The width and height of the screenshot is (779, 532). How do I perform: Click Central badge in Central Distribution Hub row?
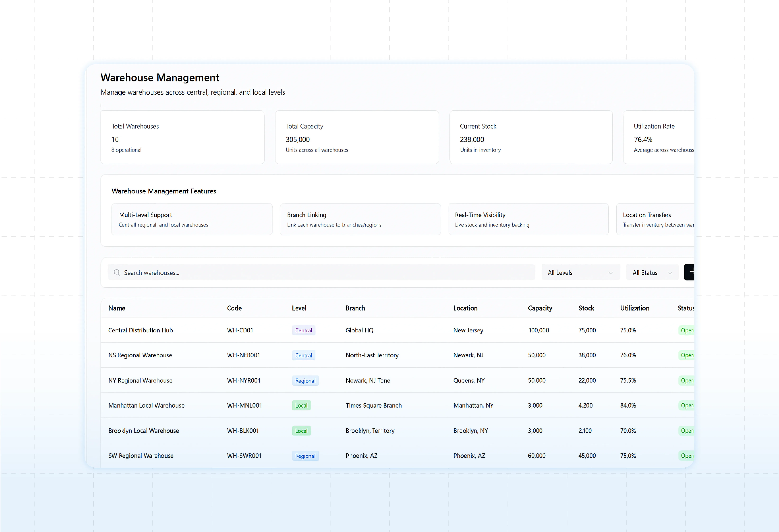pyautogui.click(x=303, y=330)
